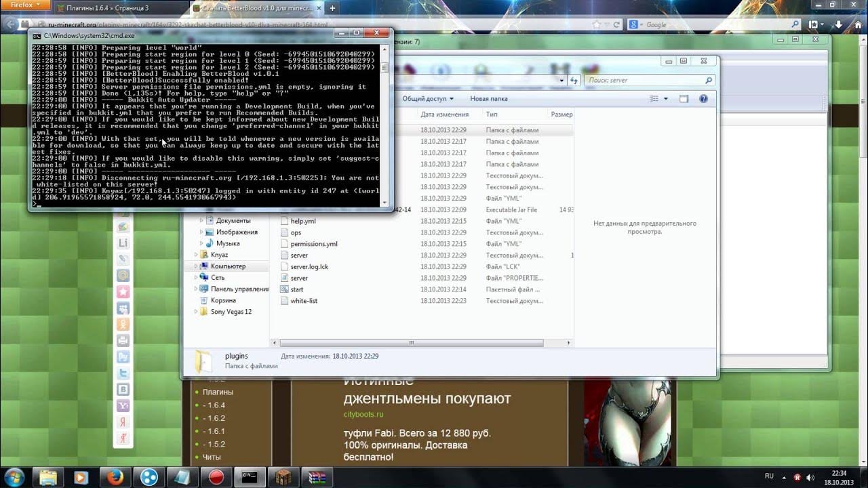
Task: Open the address bar history dropdown
Action: click(561, 80)
